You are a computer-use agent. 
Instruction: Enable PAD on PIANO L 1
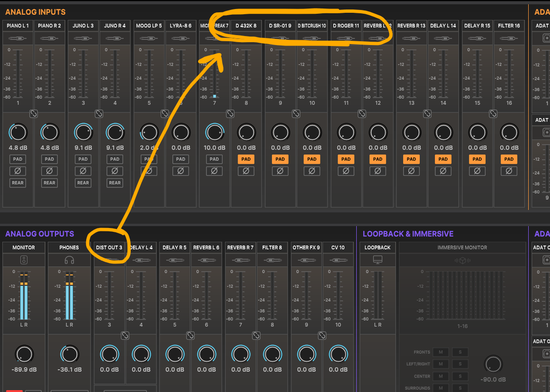pyautogui.click(x=18, y=159)
